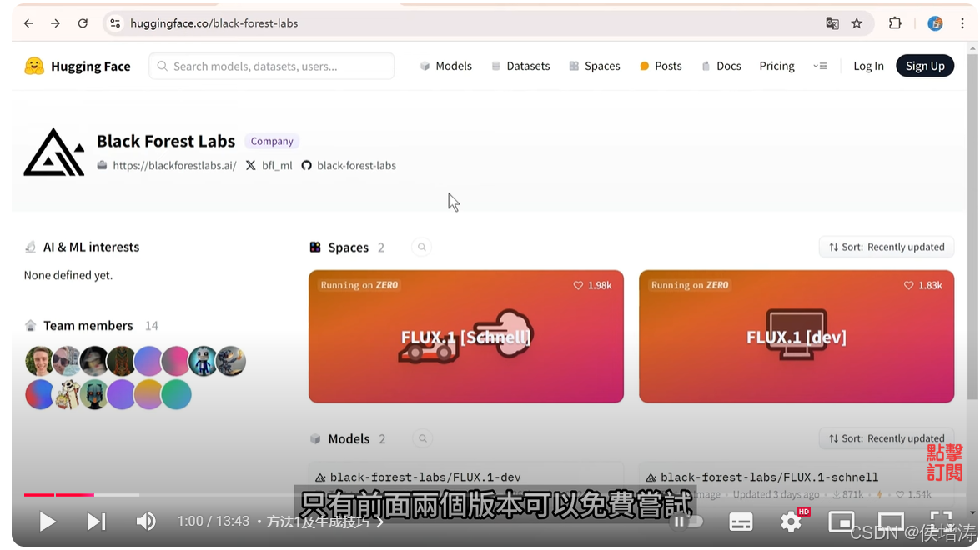The width and height of the screenshot is (980, 550).
Task: Expand video chapter title chevron
Action: (x=380, y=522)
